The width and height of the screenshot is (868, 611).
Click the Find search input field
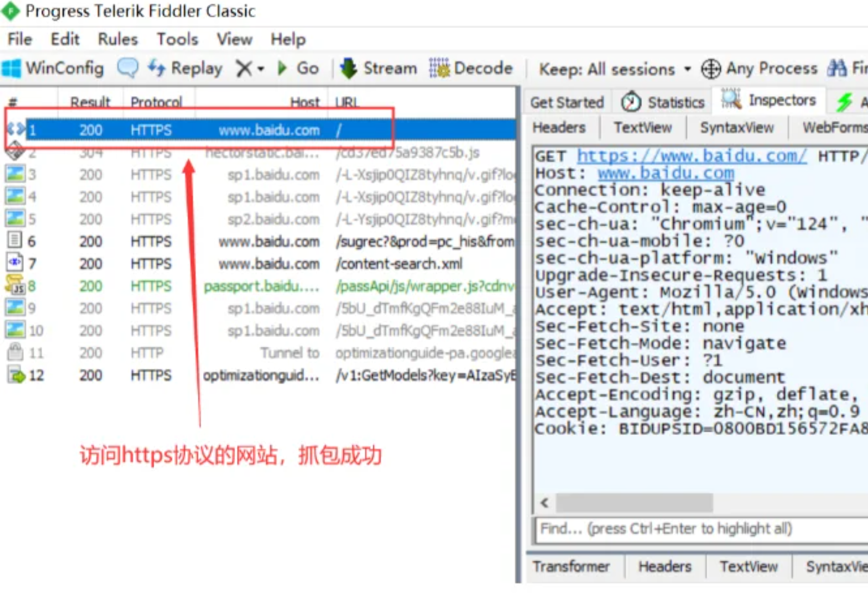pyautogui.click(x=701, y=529)
